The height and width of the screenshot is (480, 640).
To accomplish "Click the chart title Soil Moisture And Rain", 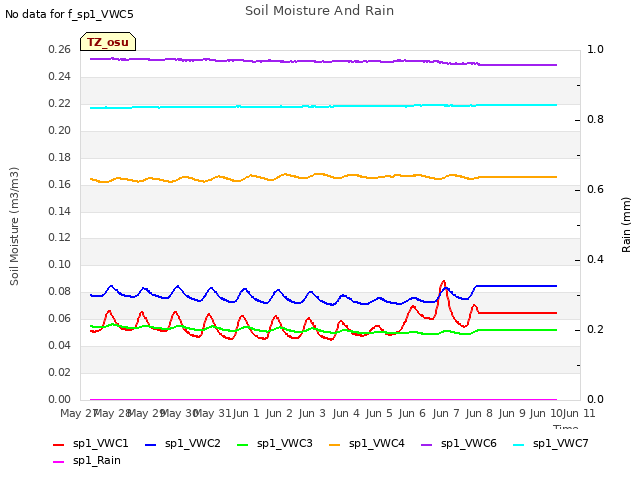I will tap(319, 11).
